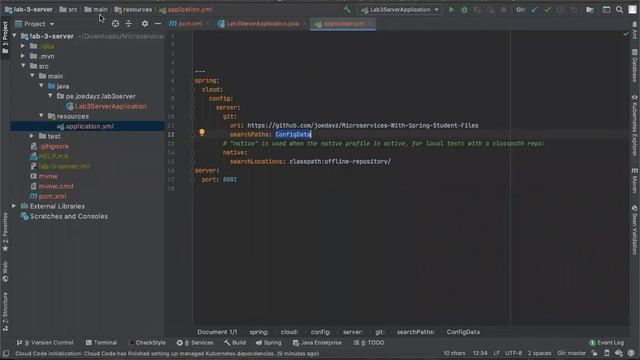This screenshot has width=640, height=360.
Task: Run Lab3ServerApplication with the green play icon
Action: [x=451, y=9]
